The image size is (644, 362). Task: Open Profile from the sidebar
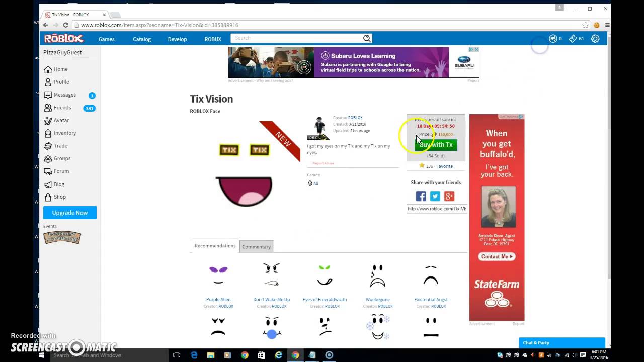56,82
